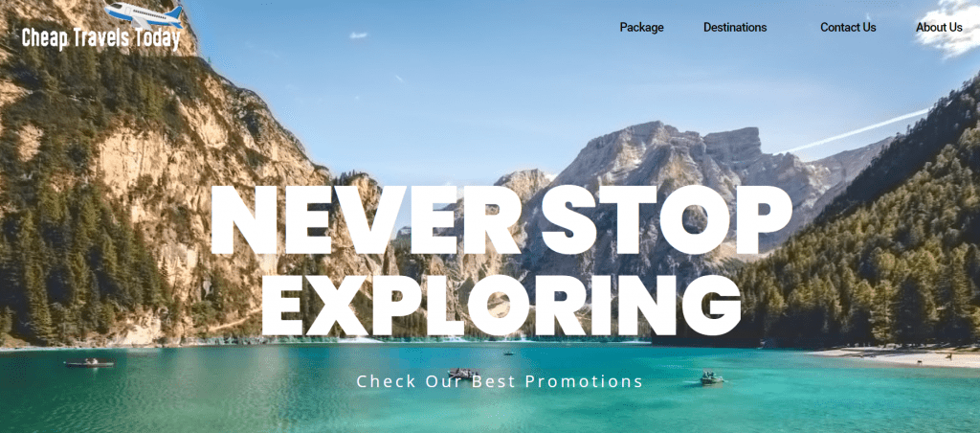Image resolution: width=980 pixels, height=433 pixels.
Task: Open the Package menu item
Action: [x=641, y=28]
